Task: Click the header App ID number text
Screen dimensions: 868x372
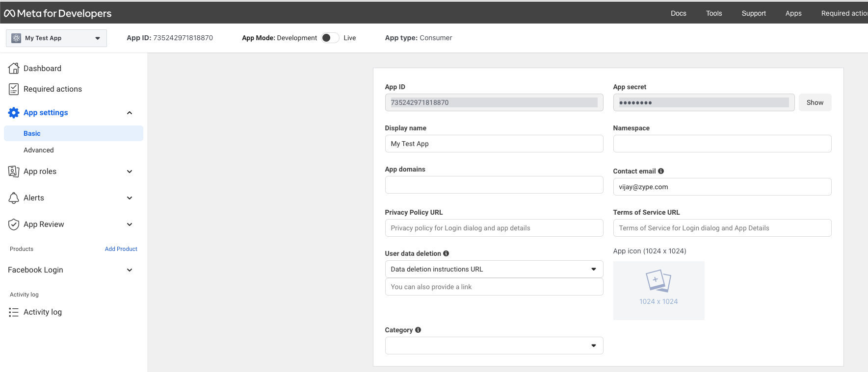Action: pos(183,38)
